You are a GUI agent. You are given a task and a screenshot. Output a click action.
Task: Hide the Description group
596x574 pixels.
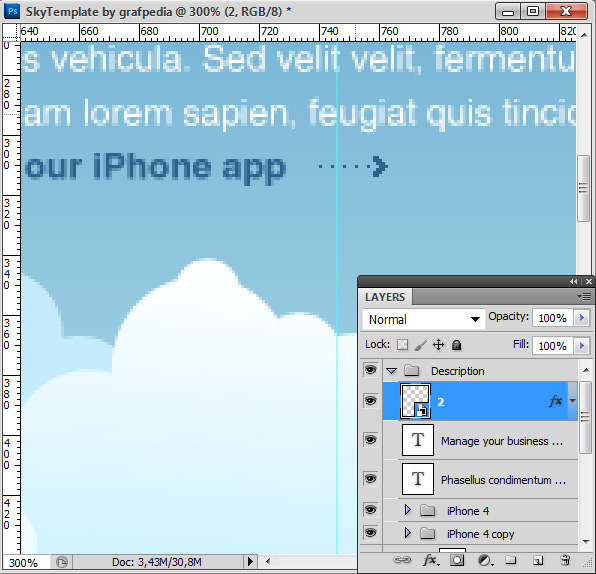pos(370,369)
